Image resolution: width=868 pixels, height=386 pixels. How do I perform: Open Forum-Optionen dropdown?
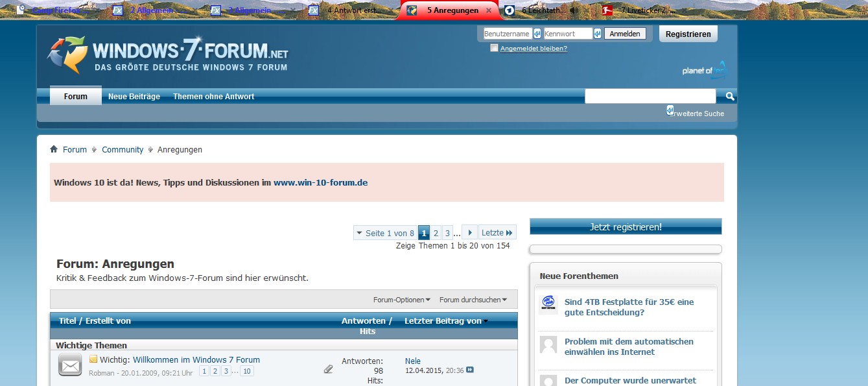click(x=402, y=300)
